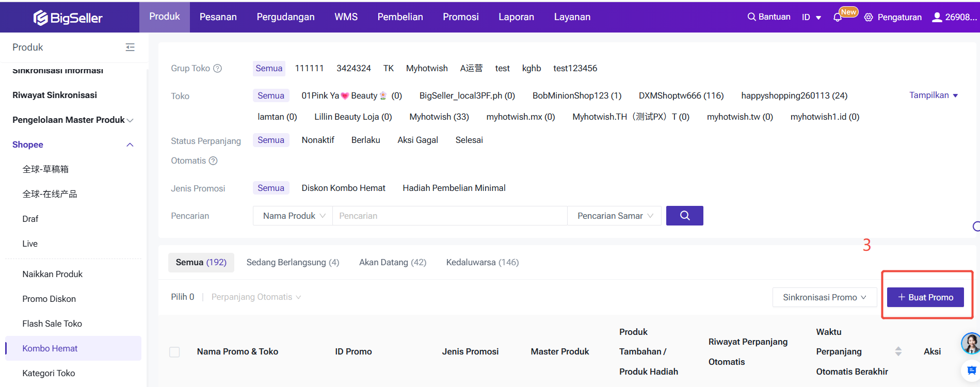
Task: Click the Otomatis help question icon
Action: point(213,161)
